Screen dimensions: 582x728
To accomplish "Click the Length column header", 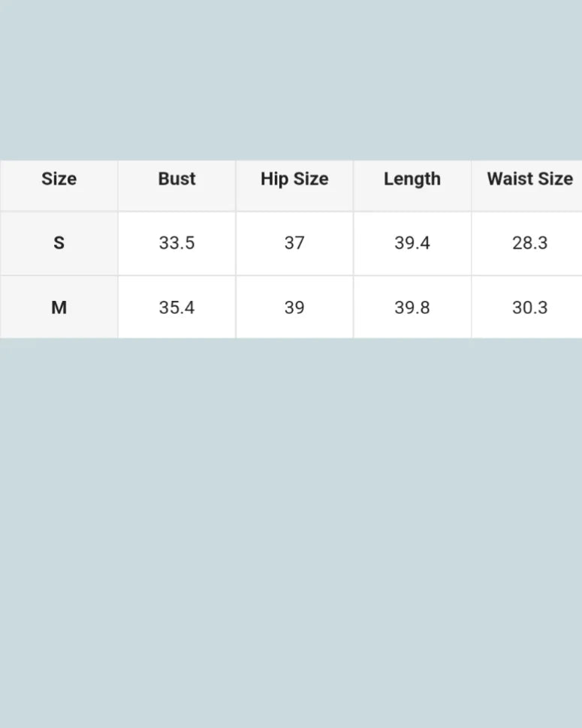I will [412, 179].
